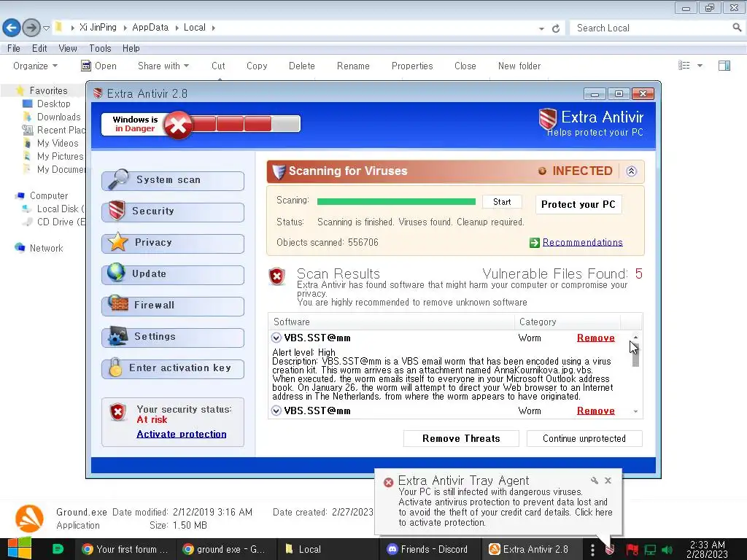Viewport: 747px width, 560px height.
Task: Open the Tools menu in Explorer
Action: click(100, 48)
